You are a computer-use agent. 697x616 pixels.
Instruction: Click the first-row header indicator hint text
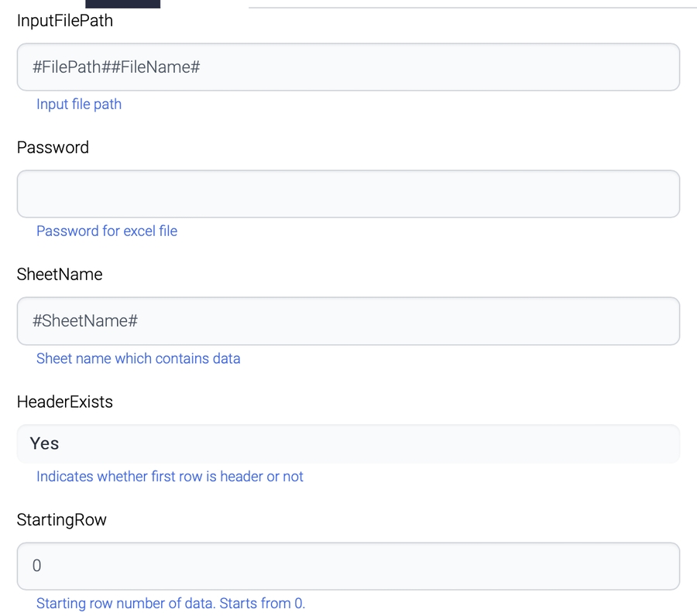[x=169, y=476]
